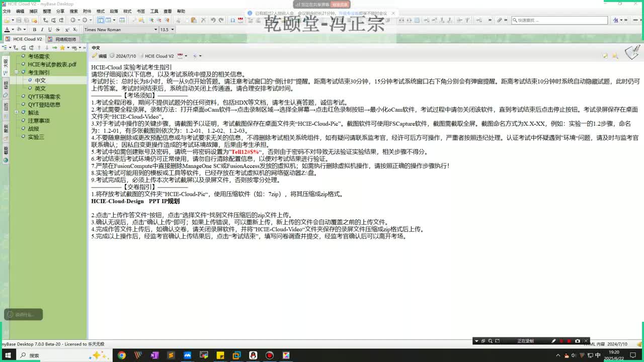This screenshot has height=362, width=644.
Task: Select the HCIE考试参数表.pdf tree item
Action: pyautogui.click(x=52, y=64)
